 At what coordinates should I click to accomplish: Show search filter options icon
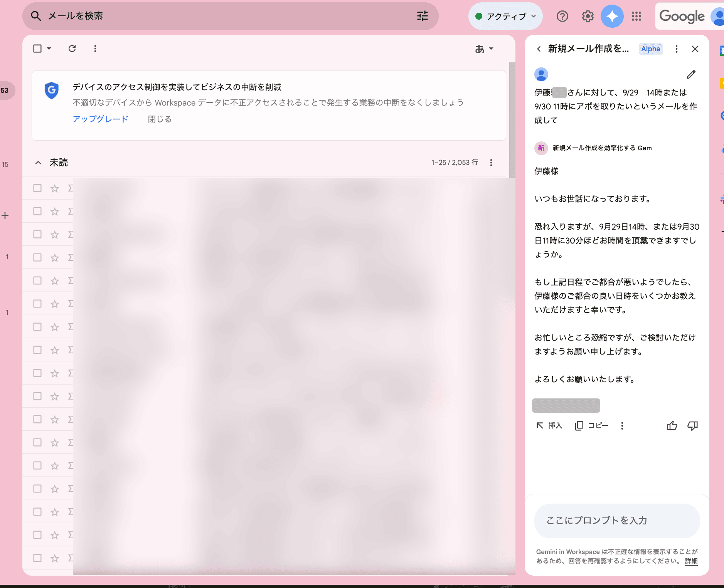click(x=423, y=16)
